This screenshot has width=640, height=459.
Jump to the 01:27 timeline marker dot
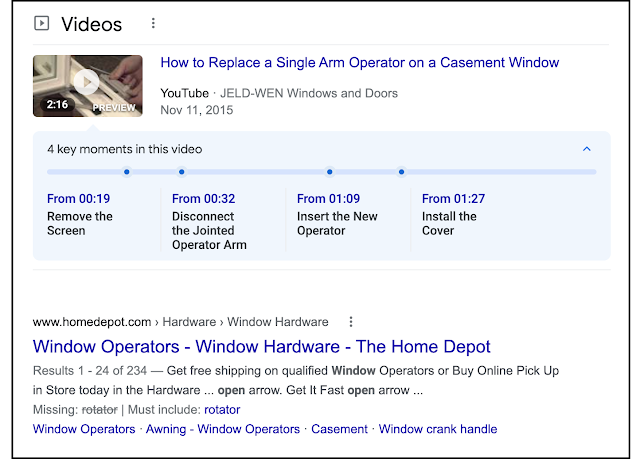click(401, 172)
